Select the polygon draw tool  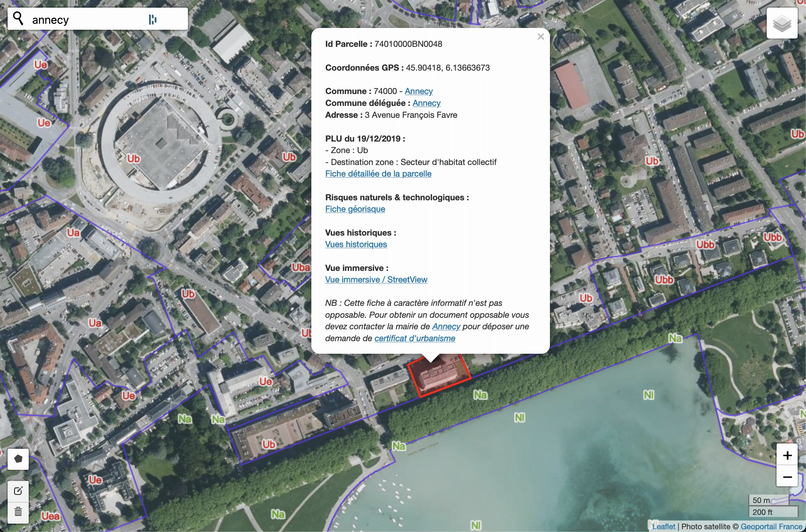click(x=18, y=459)
